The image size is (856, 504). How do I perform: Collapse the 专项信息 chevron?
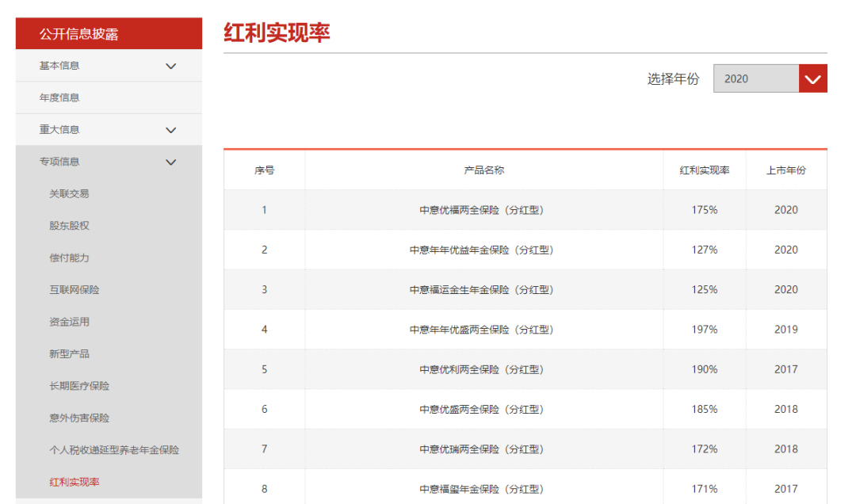pyautogui.click(x=171, y=162)
